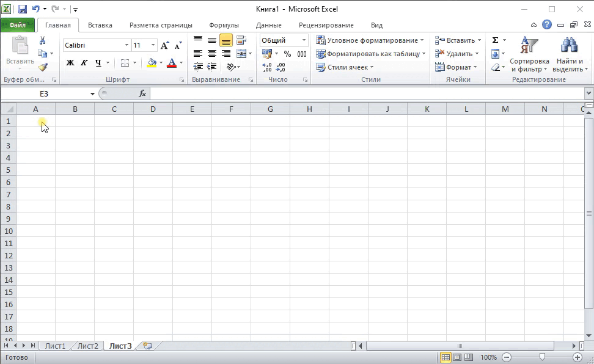Screen dimensions: 594x364
Task: Open the font size 11 dropdown
Action: [x=153, y=45]
